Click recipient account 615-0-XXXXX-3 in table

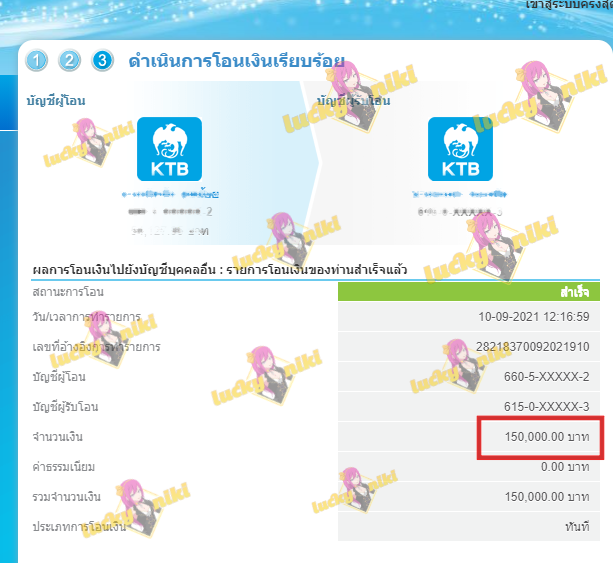coord(547,407)
